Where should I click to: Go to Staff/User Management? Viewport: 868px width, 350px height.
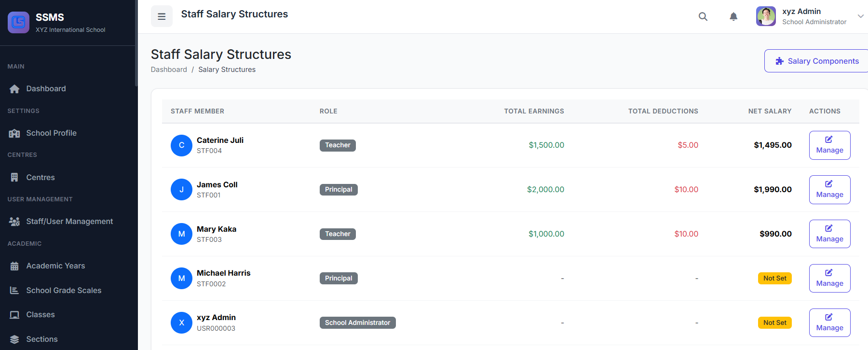[x=69, y=222]
